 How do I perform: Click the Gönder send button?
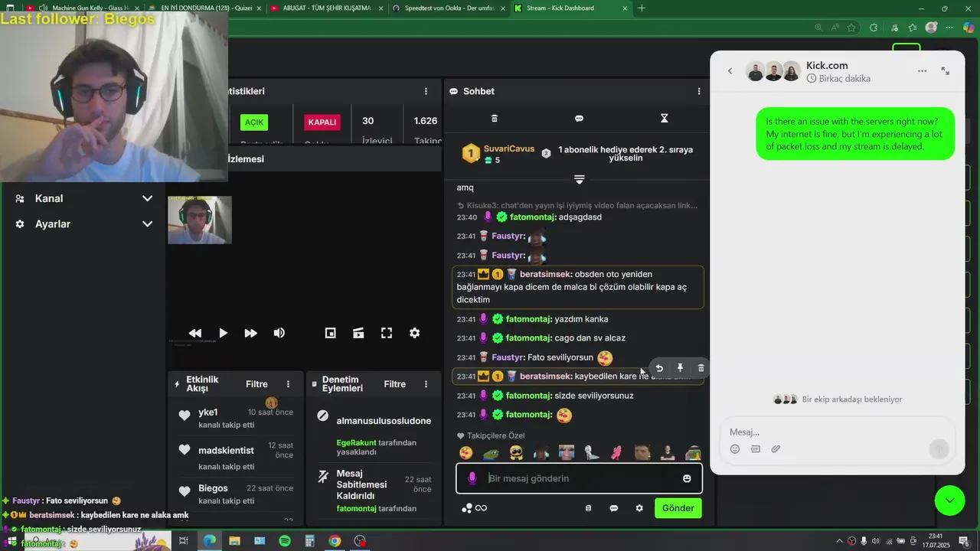coord(678,508)
